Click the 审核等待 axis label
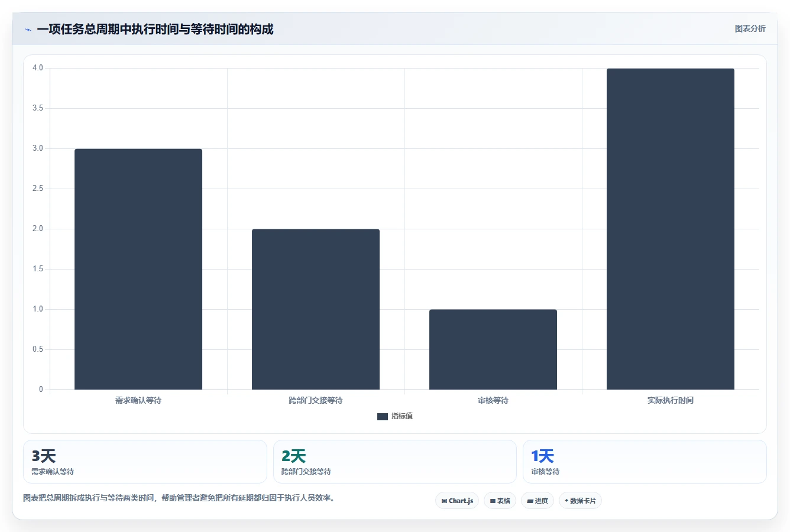790x532 pixels. 493,401
